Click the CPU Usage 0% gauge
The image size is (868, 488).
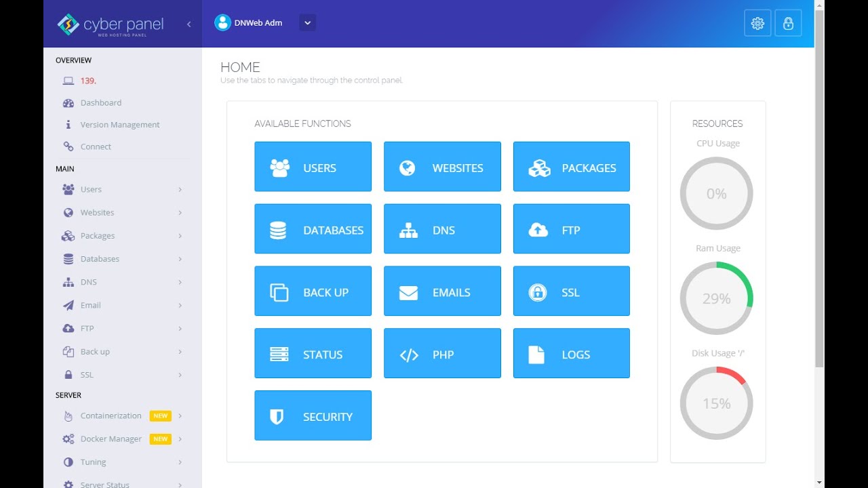[716, 194]
